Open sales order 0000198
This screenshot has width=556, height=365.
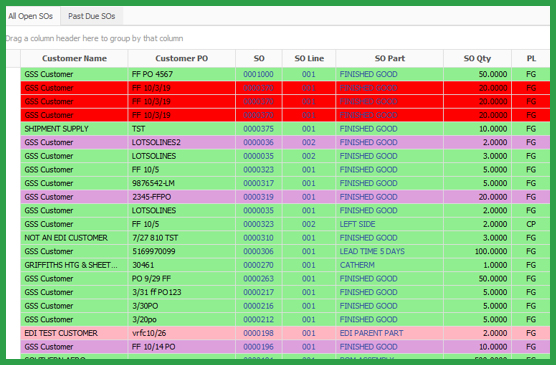pos(258,333)
